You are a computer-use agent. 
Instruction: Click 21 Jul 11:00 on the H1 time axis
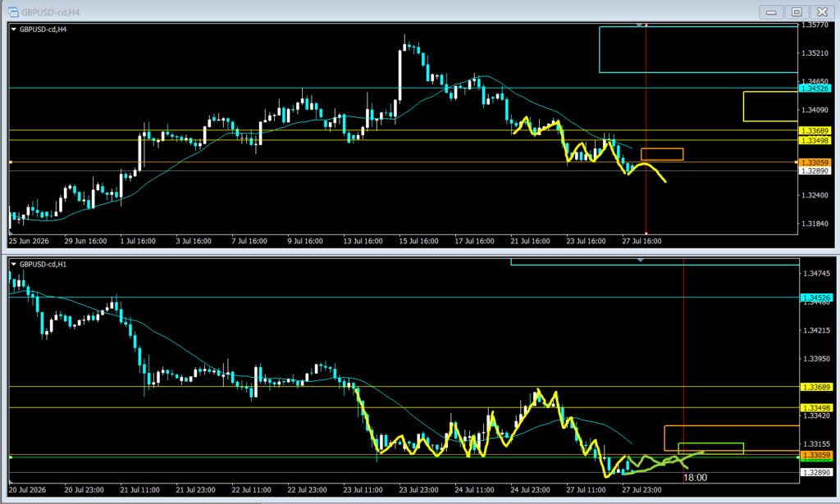click(x=139, y=490)
